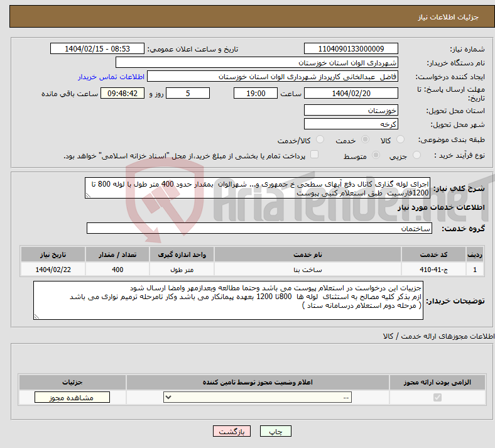Click the شماره نیاز label
Viewport: 495px width, 448px height.
tap(467, 49)
